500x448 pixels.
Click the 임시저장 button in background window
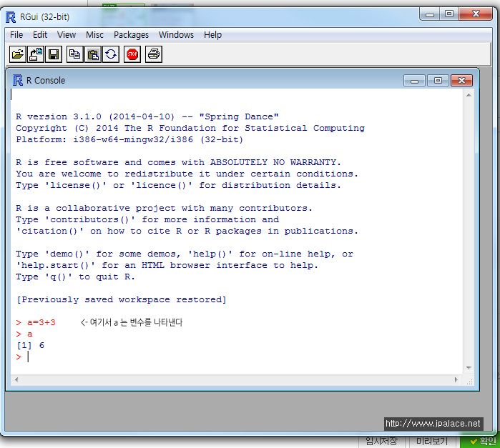381,442
